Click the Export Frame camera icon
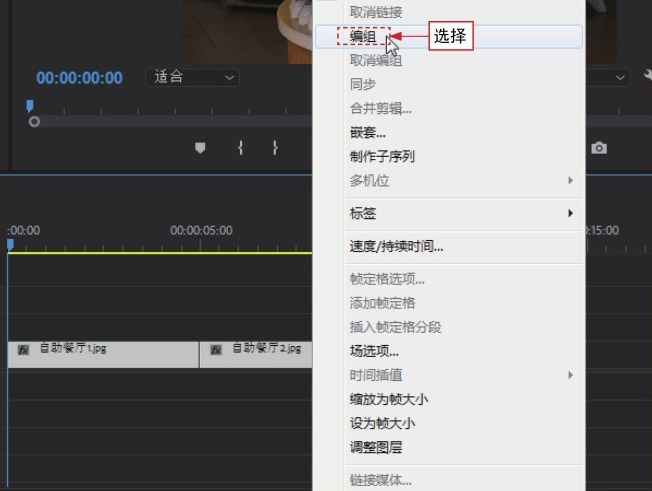 599,148
